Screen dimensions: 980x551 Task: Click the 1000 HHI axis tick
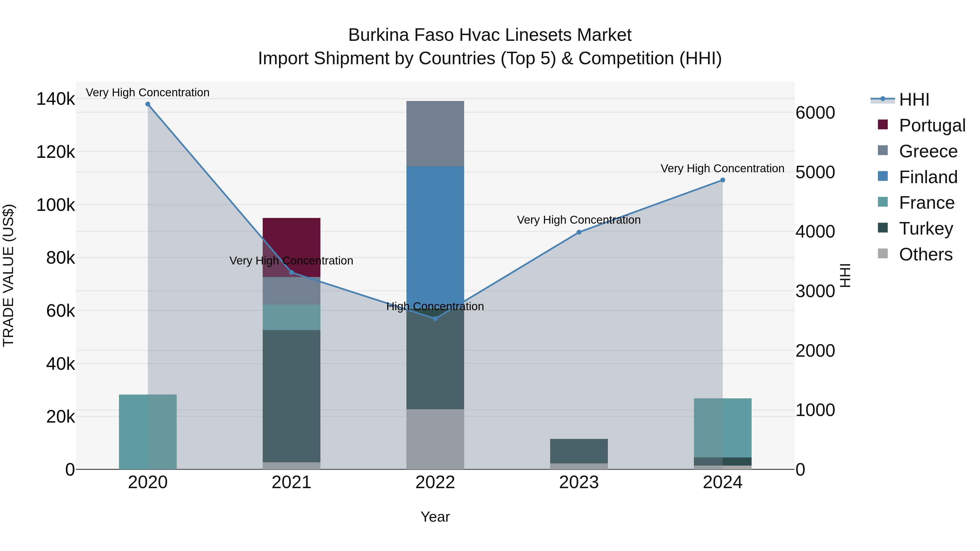point(815,410)
